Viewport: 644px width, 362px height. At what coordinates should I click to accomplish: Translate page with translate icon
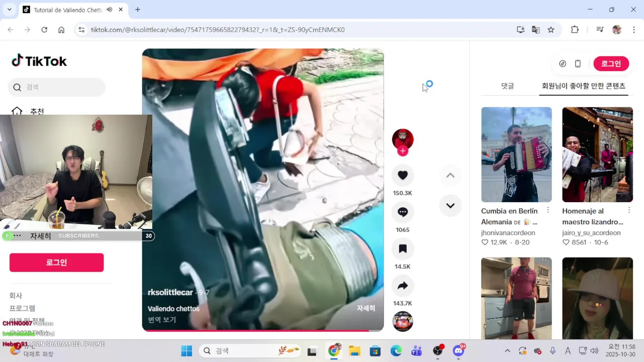point(536,30)
